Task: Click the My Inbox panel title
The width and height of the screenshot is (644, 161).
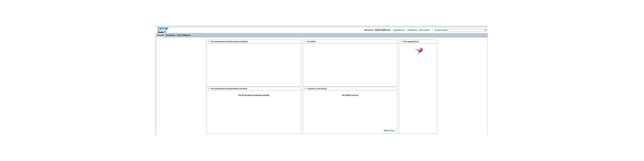Action: (x=311, y=42)
